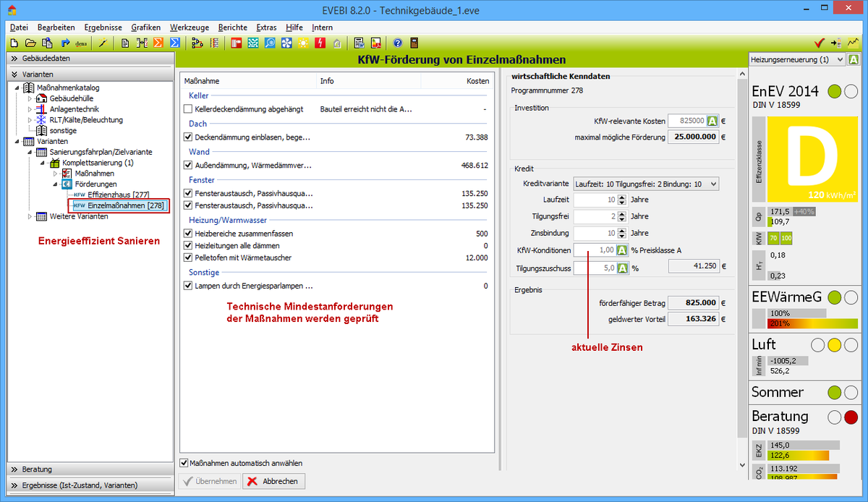Collapse the Varianten sidebar panel

click(x=90, y=74)
